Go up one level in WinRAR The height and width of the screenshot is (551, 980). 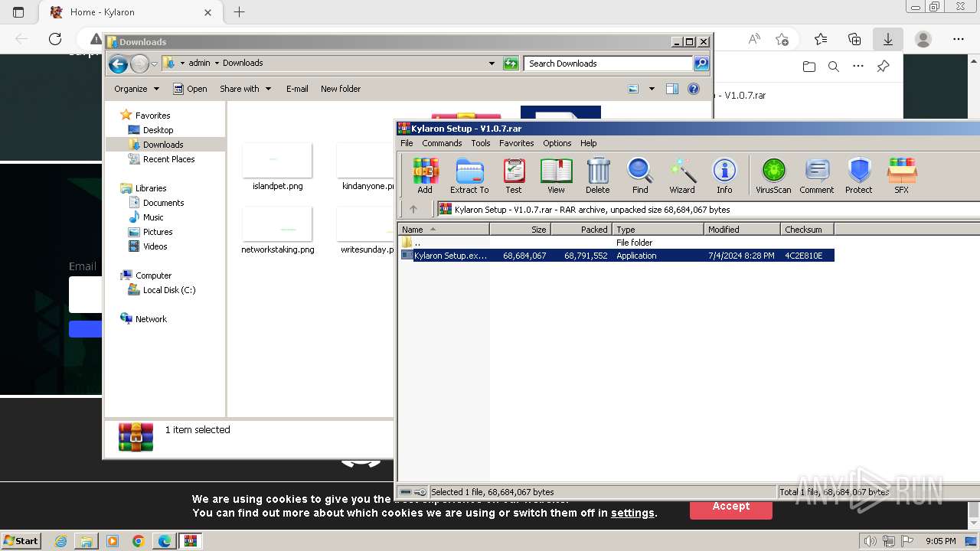pos(413,209)
